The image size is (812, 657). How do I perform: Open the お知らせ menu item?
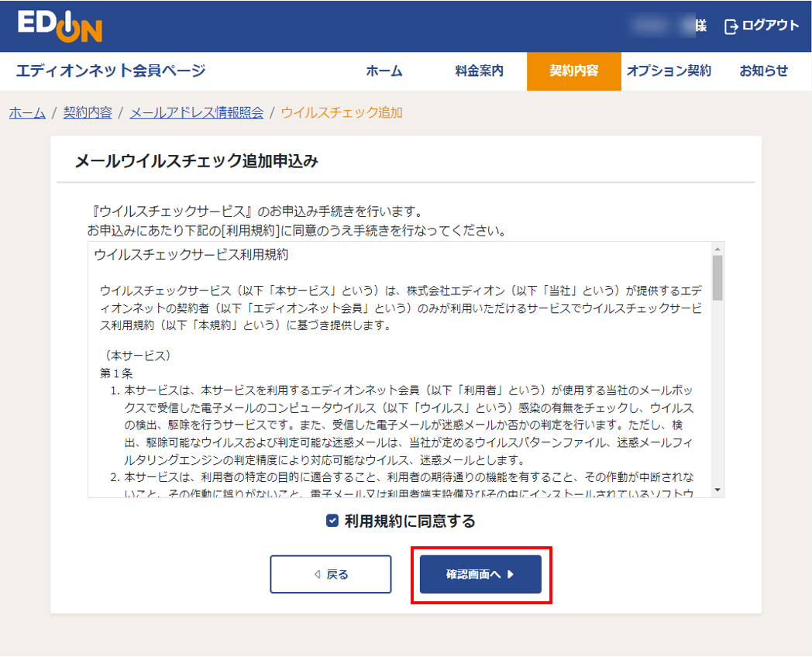763,71
